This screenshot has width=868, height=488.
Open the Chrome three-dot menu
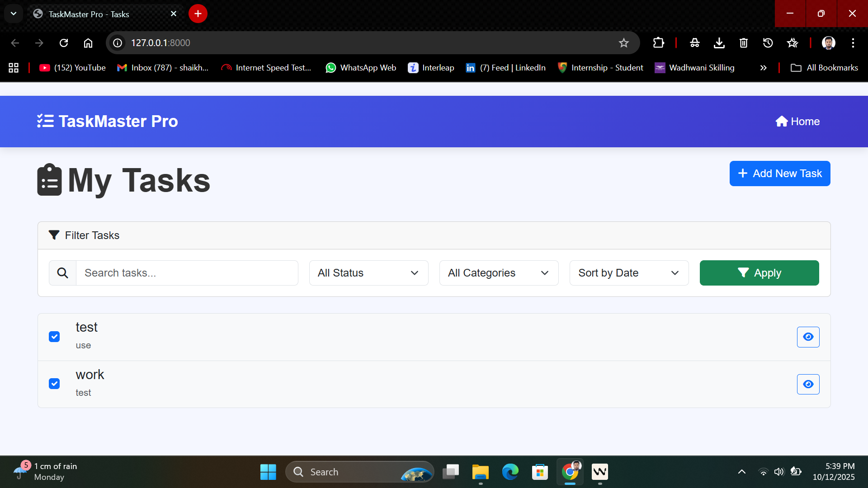click(853, 43)
